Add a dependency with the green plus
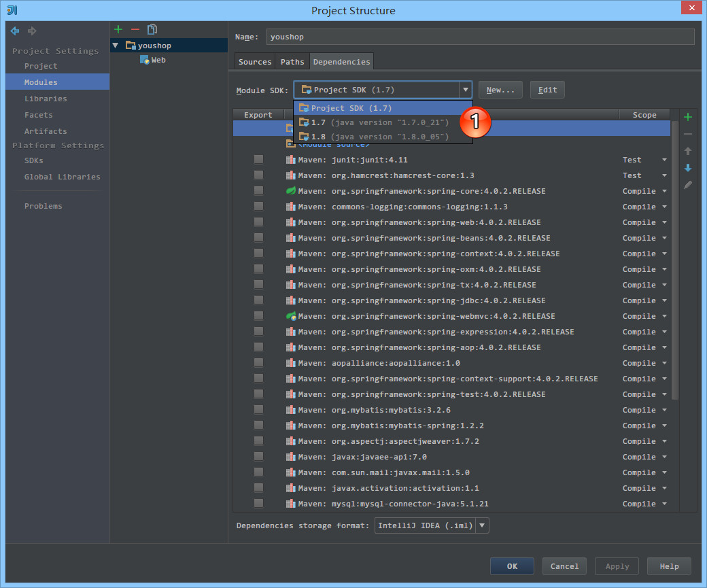Screen dimensions: 707x588 click(688, 117)
